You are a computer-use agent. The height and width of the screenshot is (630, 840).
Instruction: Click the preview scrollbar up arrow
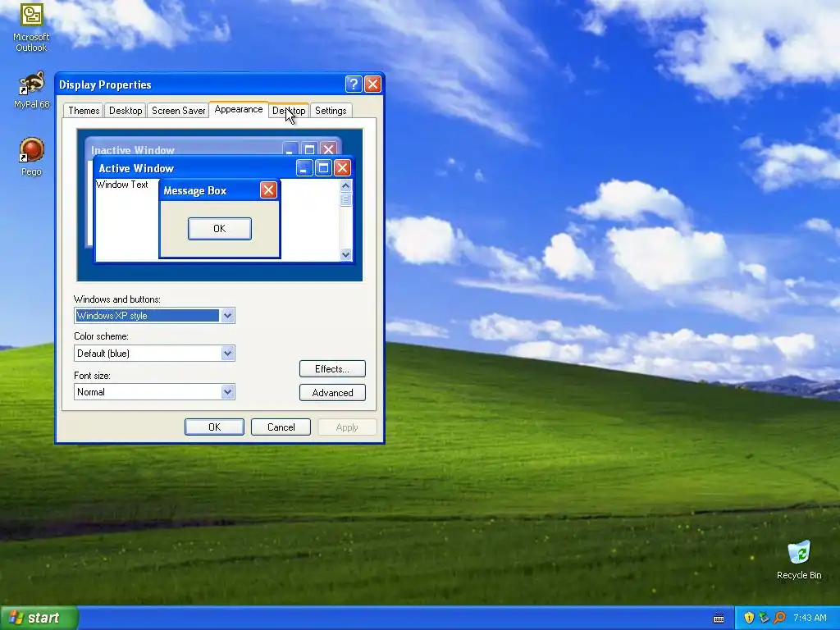tap(345, 186)
